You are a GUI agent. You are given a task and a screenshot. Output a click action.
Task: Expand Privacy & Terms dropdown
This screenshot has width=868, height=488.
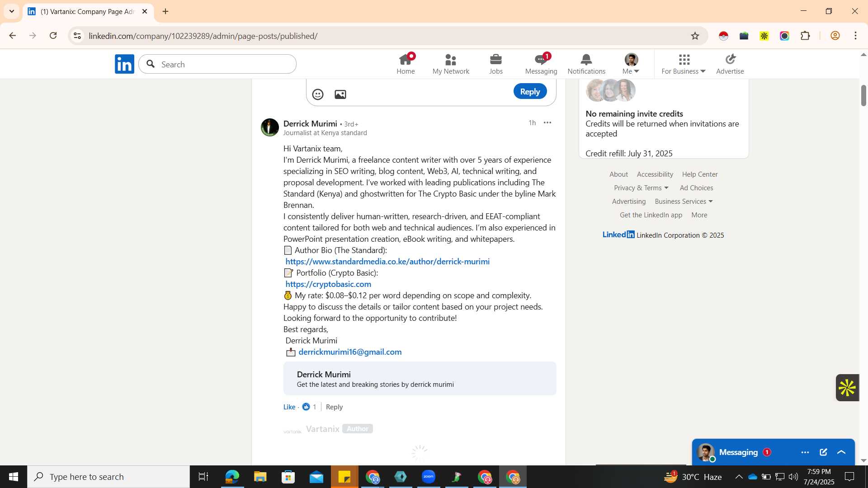click(x=641, y=188)
